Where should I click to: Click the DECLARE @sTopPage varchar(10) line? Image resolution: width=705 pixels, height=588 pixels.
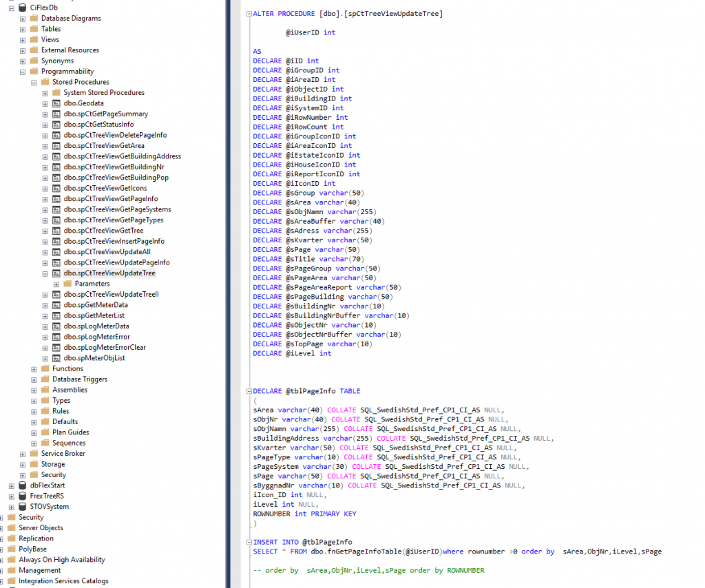coord(313,344)
